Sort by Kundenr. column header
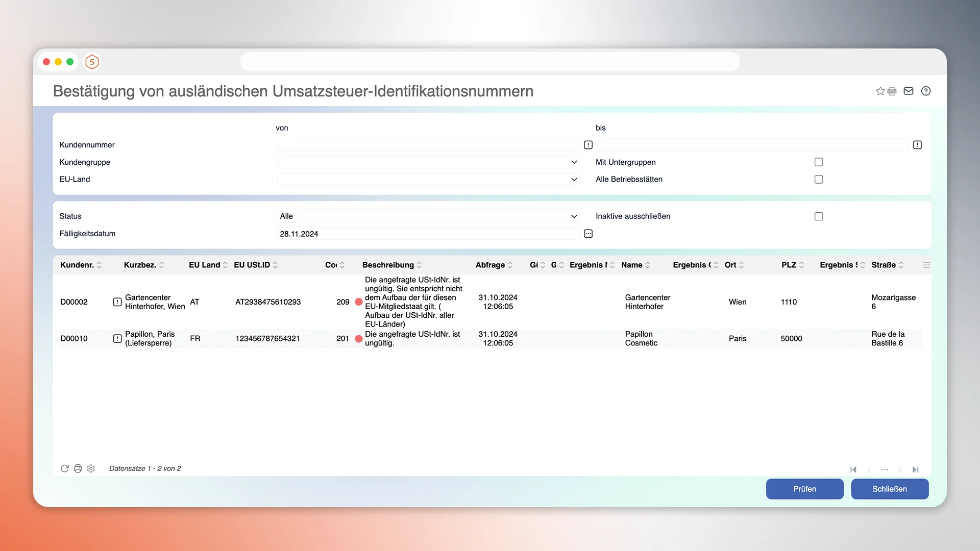Screen dimensions: 980x551 (77, 265)
